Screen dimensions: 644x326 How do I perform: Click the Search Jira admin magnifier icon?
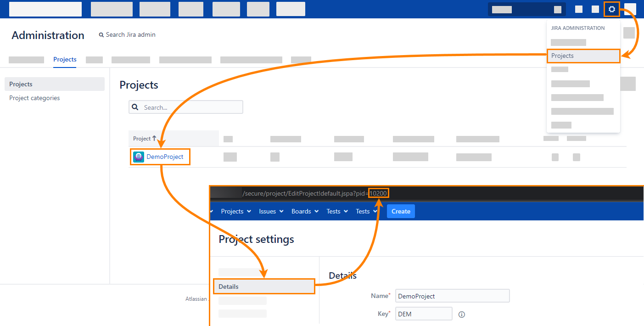(x=101, y=35)
